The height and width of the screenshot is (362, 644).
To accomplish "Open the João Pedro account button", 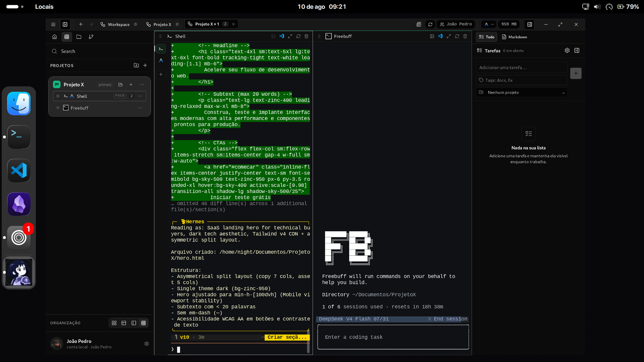I will pos(456,24).
